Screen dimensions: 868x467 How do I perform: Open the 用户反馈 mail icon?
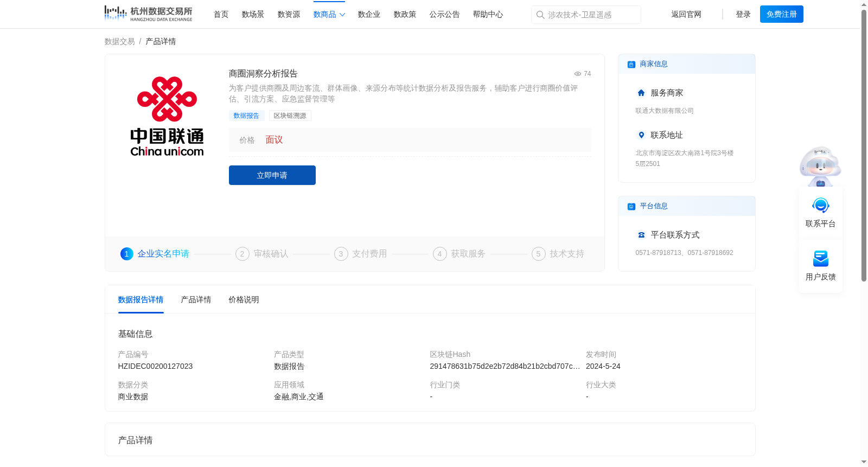click(820, 259)
